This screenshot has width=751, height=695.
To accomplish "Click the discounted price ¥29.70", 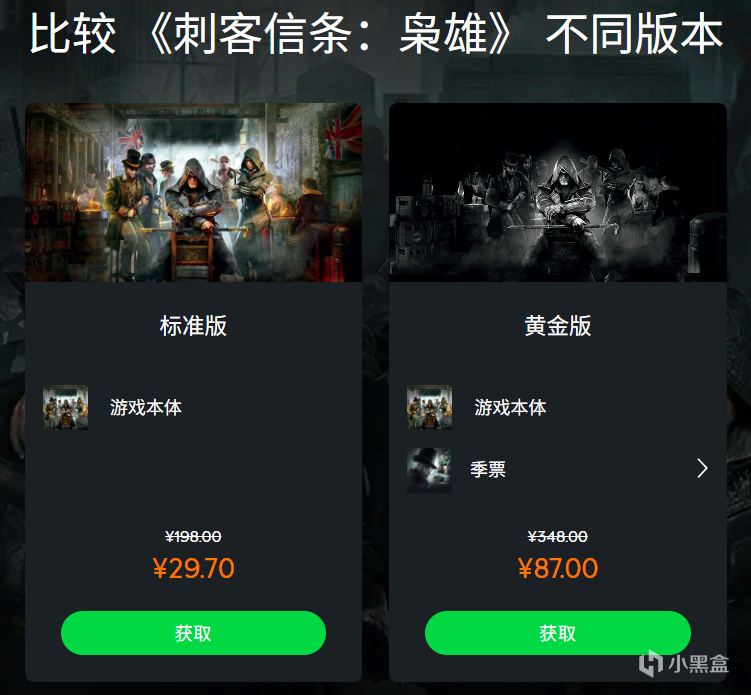I will click(x=193, y=568).
